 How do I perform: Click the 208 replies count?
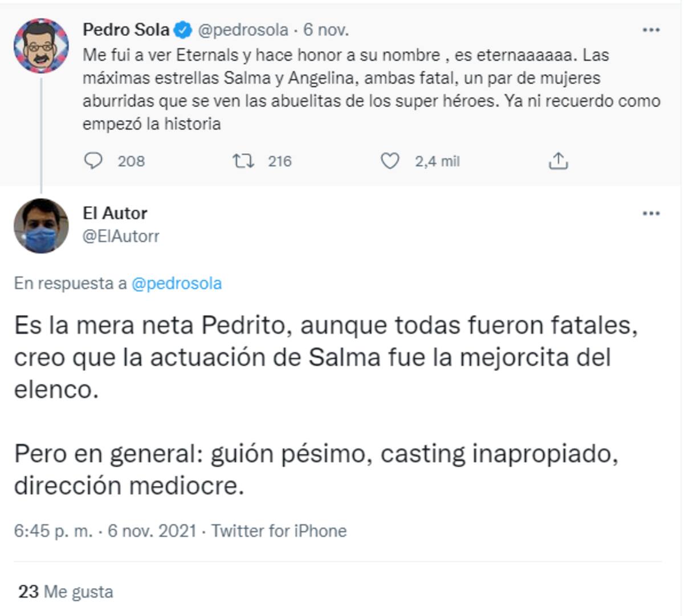point(131,161)
